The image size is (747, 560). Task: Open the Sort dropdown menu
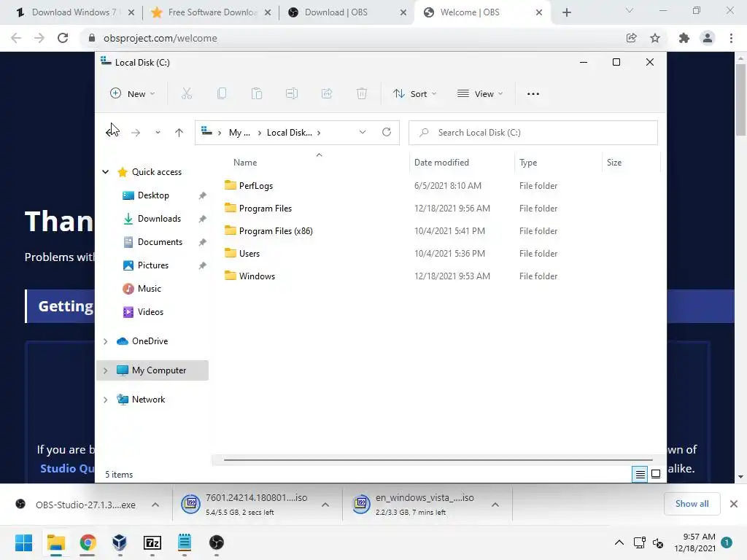click(414, 94)
